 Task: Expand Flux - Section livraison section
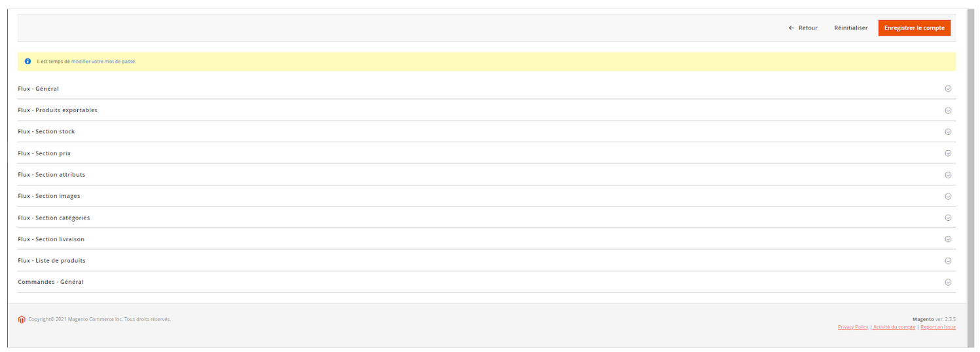tap(486, 239)
